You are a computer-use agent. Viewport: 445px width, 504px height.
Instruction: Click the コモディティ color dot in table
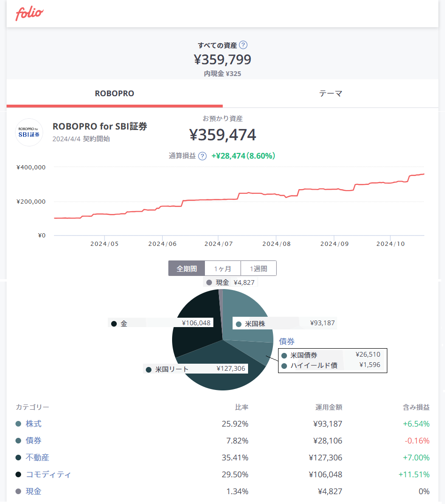tap(18, 474)
